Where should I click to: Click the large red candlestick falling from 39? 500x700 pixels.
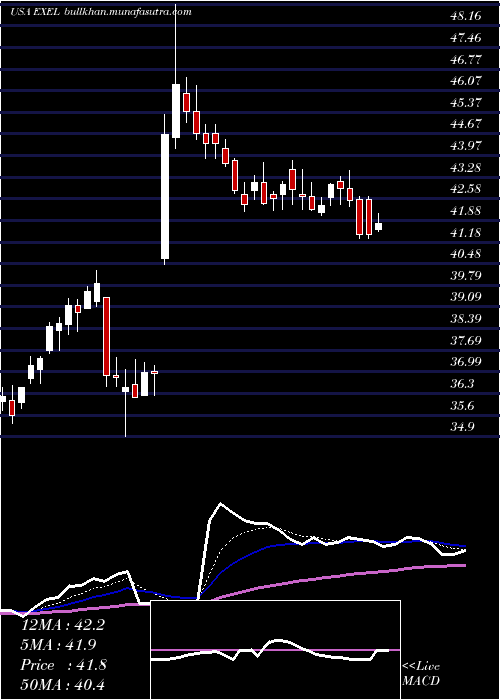106,336
